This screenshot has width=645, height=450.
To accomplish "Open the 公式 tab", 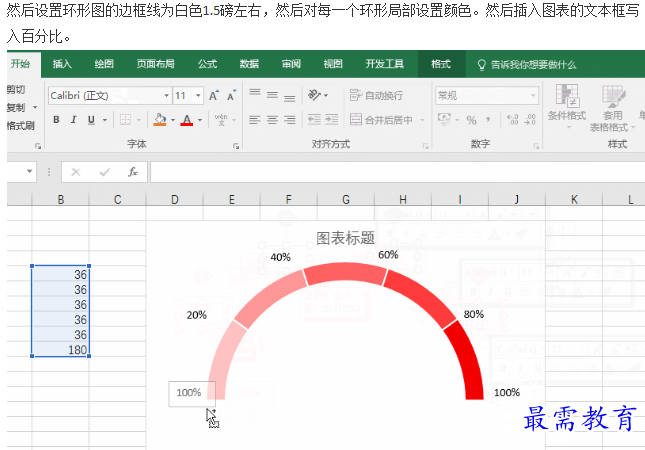I will point(207,64).
